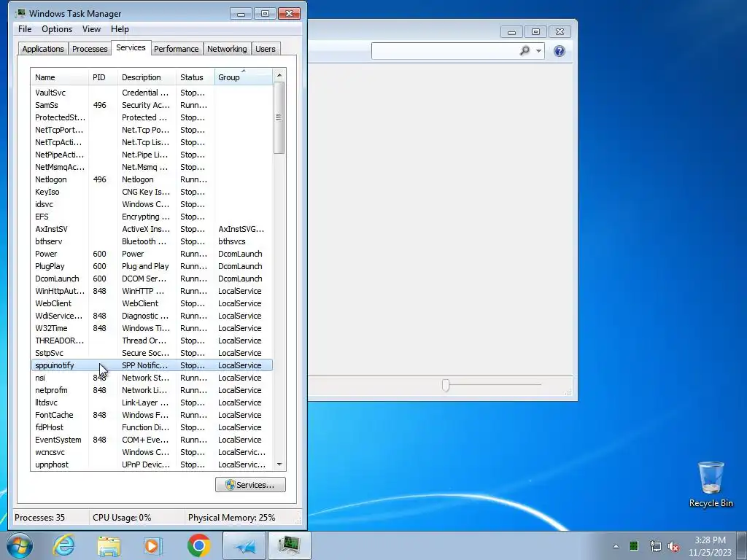747x560 pixels.
Task: Open the Help menu
Action: pos(120,29)
